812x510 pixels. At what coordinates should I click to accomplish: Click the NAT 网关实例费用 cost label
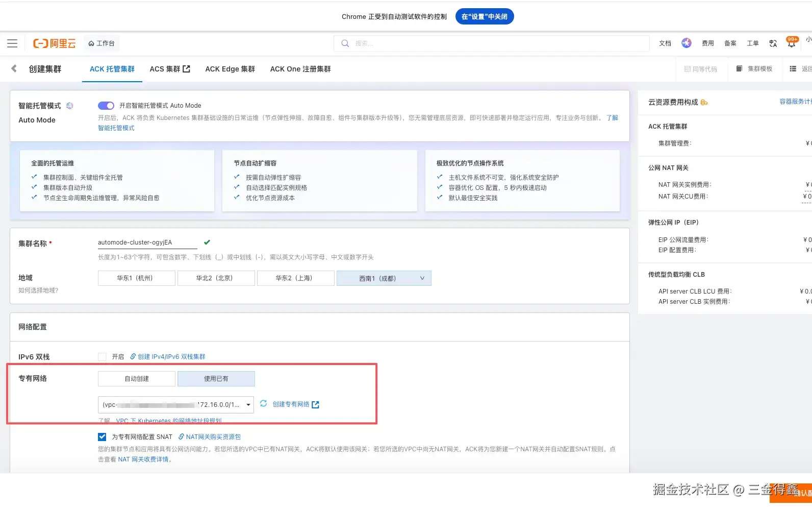click(684, 185)
